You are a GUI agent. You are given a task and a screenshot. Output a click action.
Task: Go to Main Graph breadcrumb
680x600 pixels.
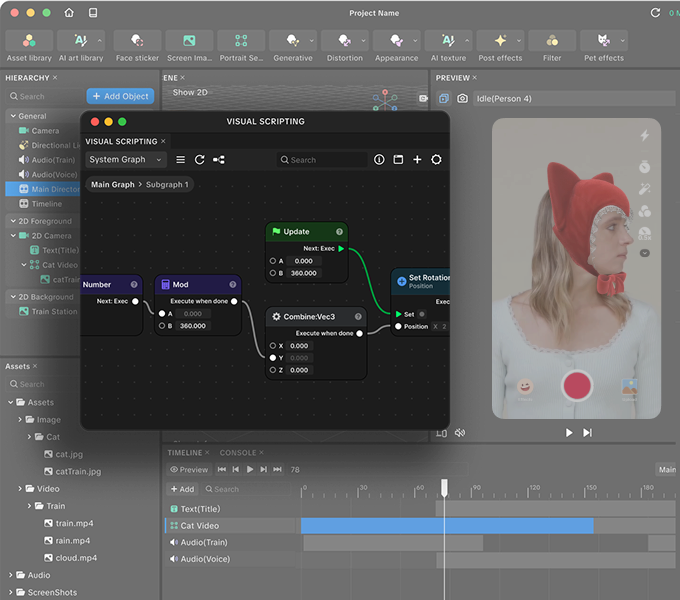(113, 184)
